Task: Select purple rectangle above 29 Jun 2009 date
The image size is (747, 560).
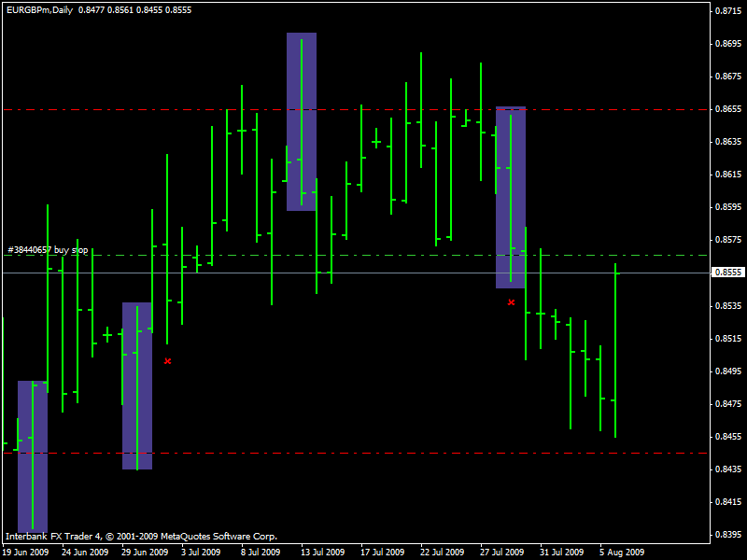Action: pyautogui.click(x=136, y=385)
